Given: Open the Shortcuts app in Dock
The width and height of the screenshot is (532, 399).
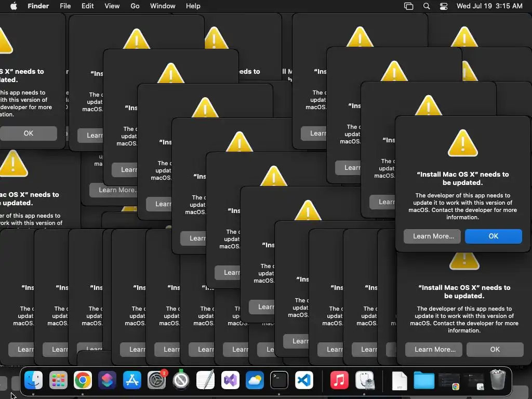Looking at the screenshot, I should tap(107, 380).
